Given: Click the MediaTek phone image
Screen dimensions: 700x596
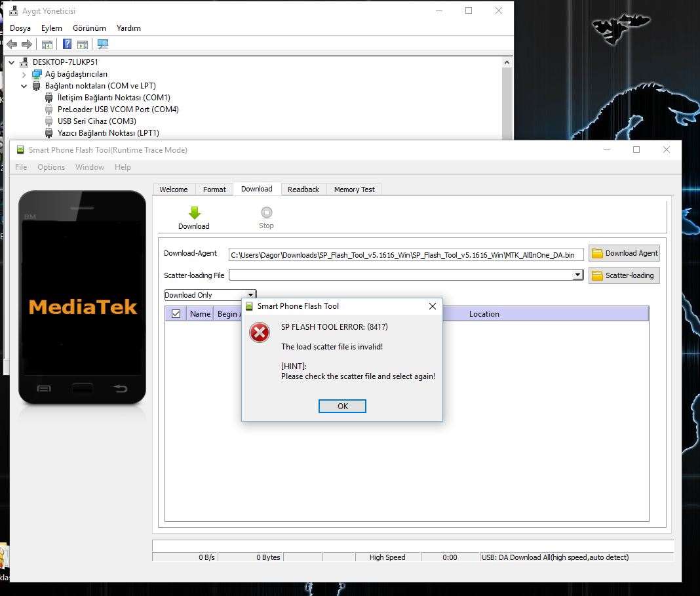Looking at the screenshot, I should pos(83,297).
